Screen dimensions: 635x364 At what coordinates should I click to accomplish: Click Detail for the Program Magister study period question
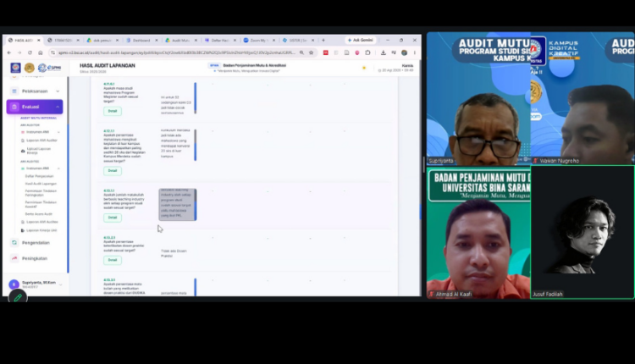point(112,111)
